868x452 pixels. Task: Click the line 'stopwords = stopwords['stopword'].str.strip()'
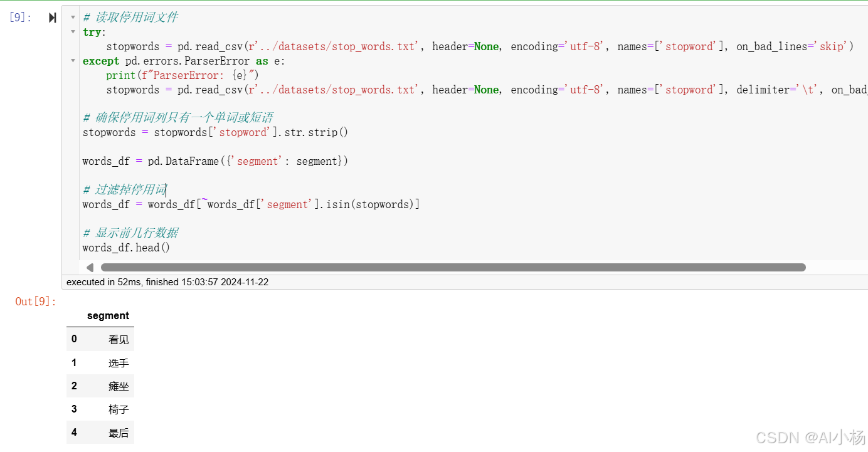click(215, 132)
